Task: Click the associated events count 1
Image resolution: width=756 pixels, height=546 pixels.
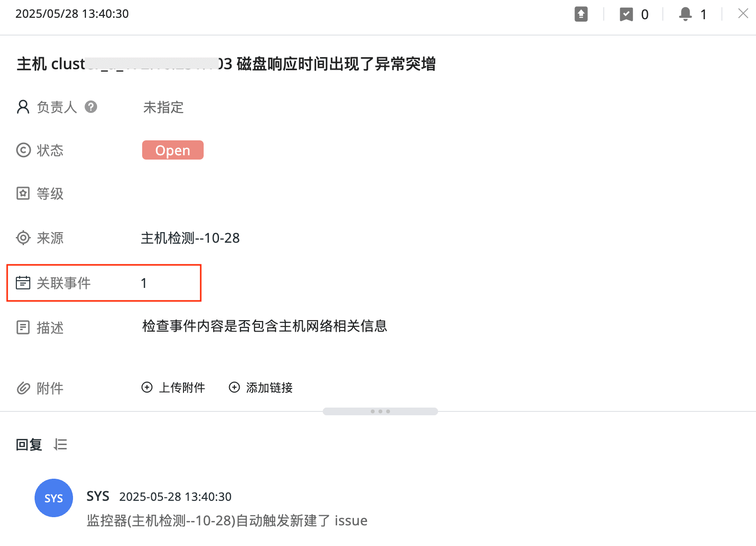Action: tap(144, 283)
